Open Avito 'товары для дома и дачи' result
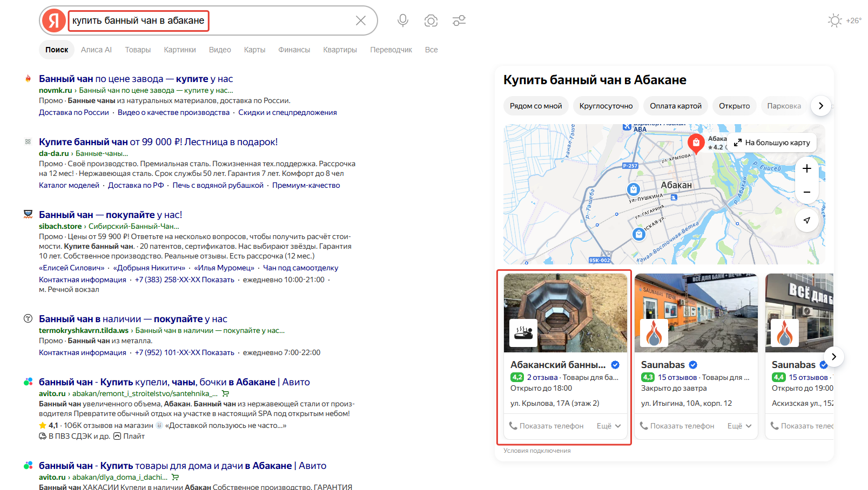 tap(183, 466)
